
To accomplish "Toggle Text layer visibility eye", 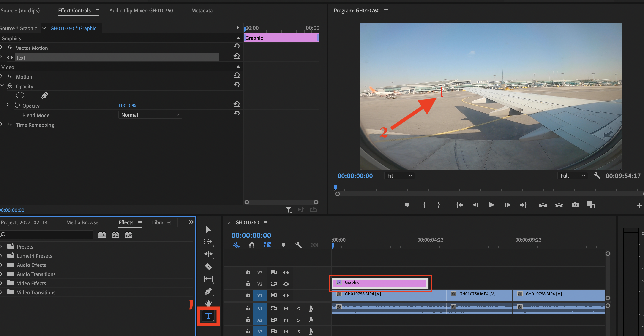I will 10,57.
